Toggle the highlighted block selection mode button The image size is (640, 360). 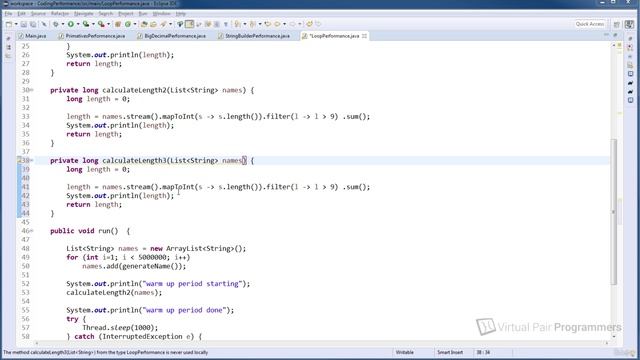click(x=189, y=24)
